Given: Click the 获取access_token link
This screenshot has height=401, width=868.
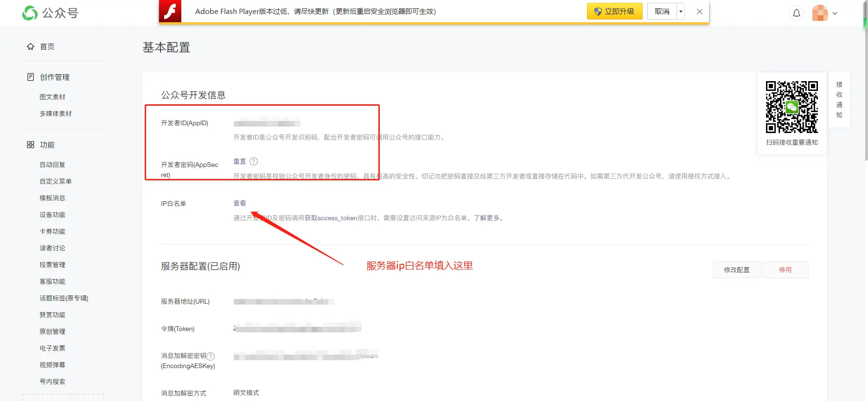Looking at the screenshot, I should pyautogui.click(x=331, y=218).
